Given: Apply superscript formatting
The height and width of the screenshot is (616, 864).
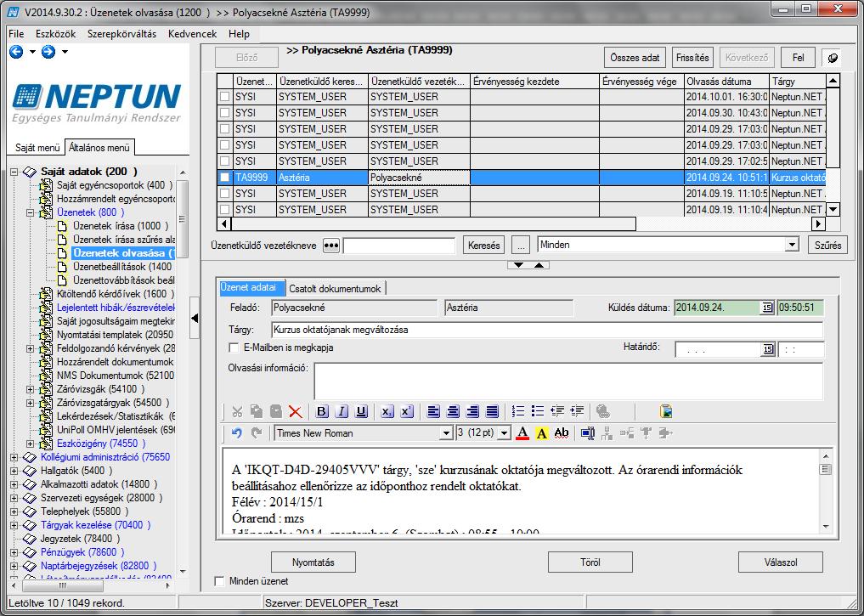Looking at the screenshot, I should coord(407,411).
